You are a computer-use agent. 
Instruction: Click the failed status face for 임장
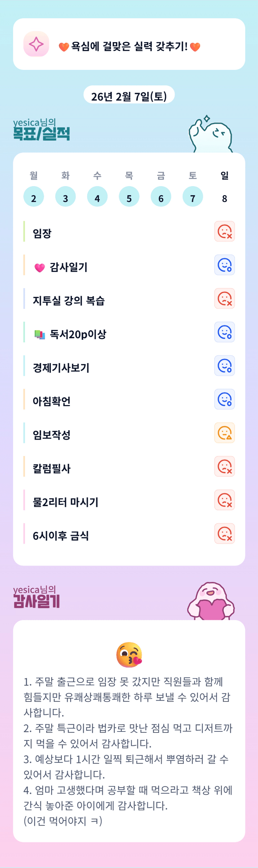click(224, 231)
